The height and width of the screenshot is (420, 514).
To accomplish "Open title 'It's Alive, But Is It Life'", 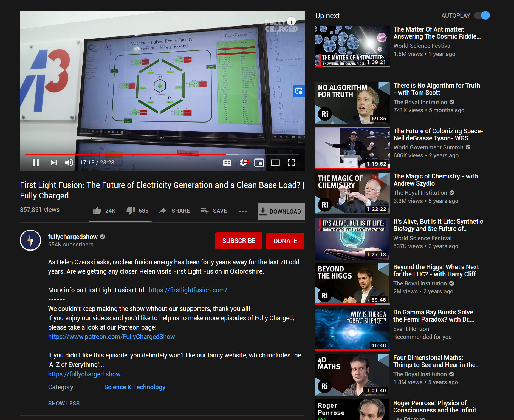I will point(438,225).
